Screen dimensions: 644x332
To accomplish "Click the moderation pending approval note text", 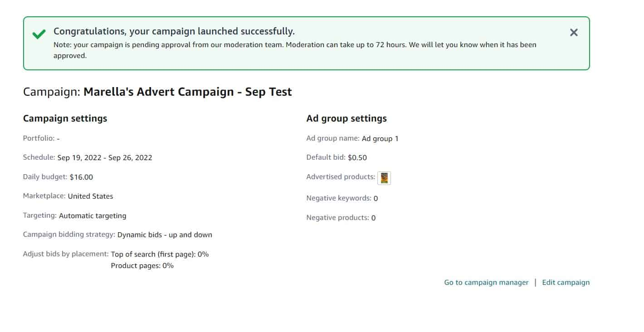I will point(295,50).
